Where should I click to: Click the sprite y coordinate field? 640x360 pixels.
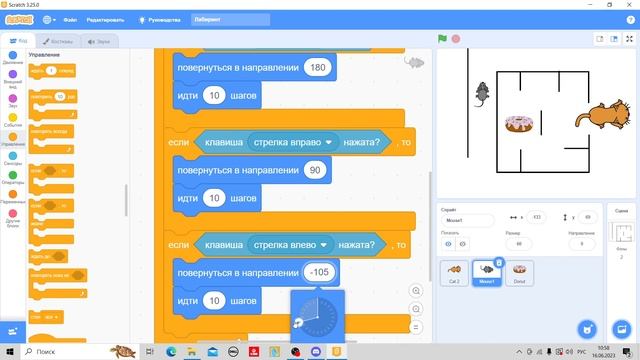click(587, 218)
